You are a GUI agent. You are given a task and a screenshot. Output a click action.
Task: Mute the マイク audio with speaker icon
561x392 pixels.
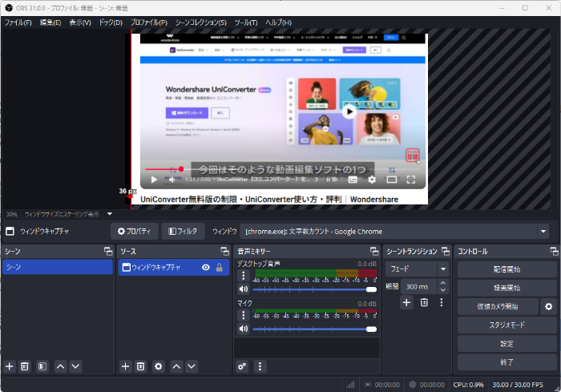pyautogui.click(x=243, y=329)
